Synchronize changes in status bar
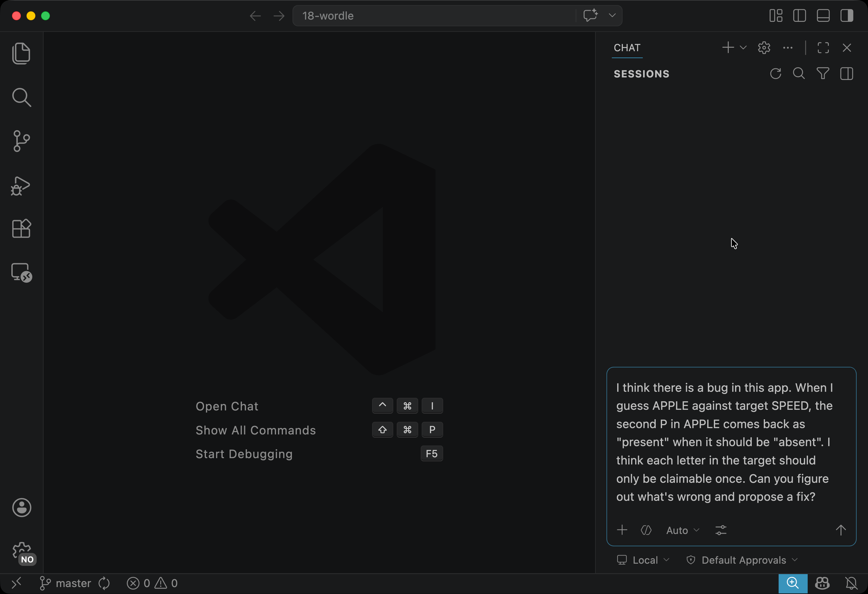Image resolution: width=868 pixels, height=594 pixels. point(104,583)
